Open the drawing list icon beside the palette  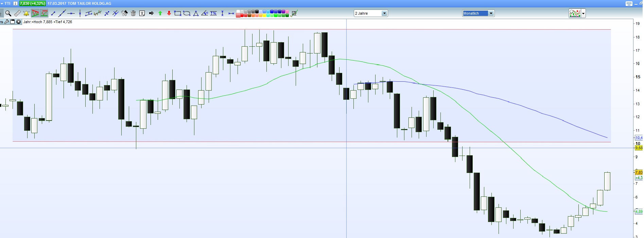(x=294, y=13)
